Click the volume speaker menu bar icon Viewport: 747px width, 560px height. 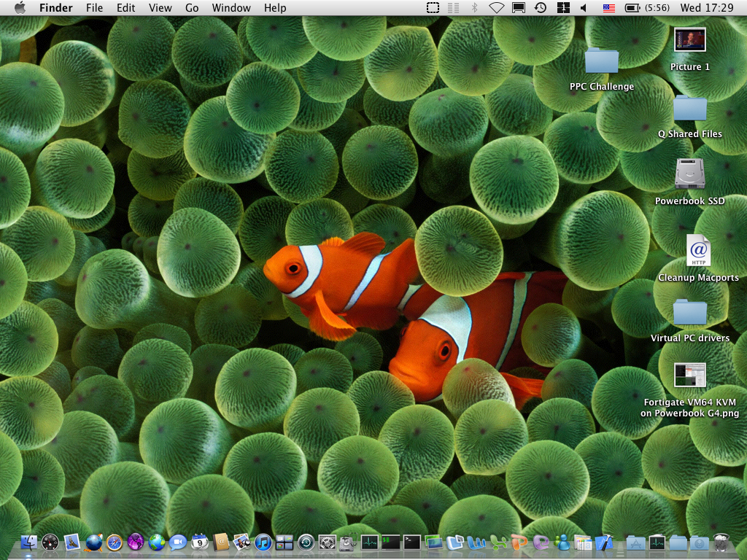point(583,7)
